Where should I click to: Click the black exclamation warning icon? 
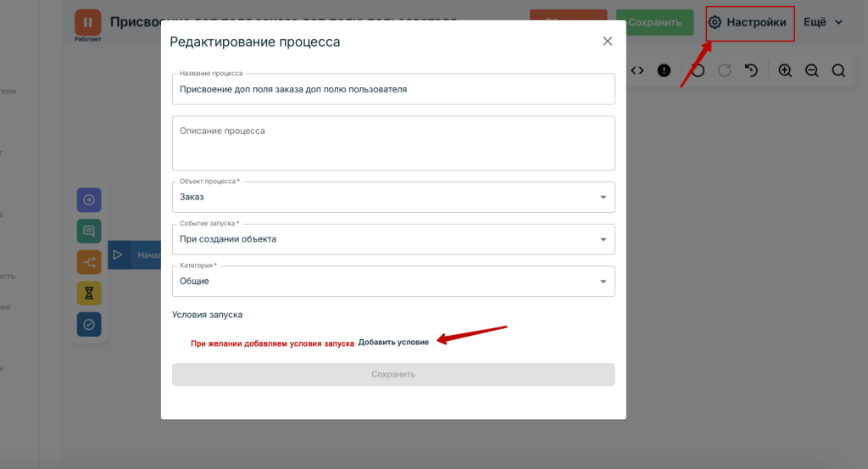coord(664,70)
